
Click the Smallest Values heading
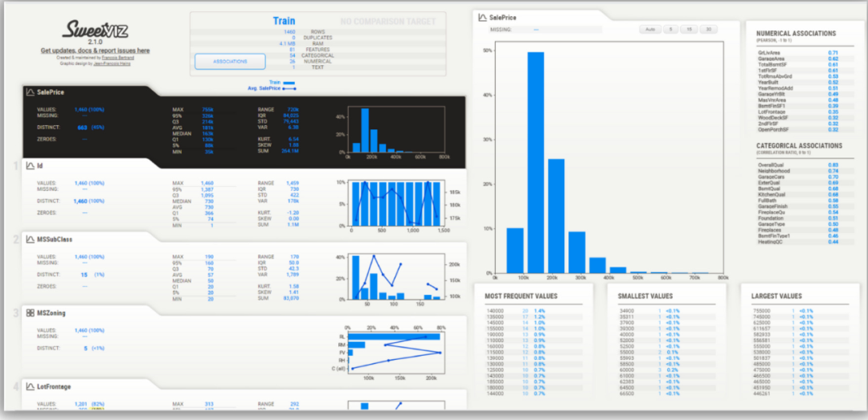[645, 296]
